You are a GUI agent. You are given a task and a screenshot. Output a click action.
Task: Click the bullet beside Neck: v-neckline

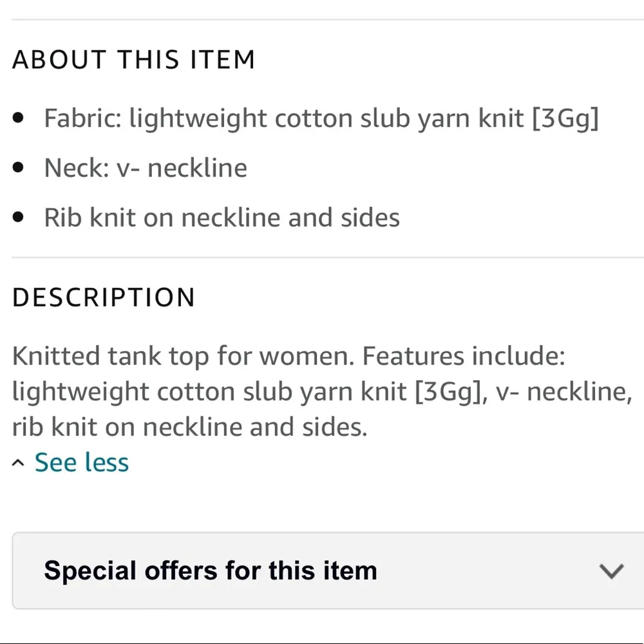pos(18,167)
